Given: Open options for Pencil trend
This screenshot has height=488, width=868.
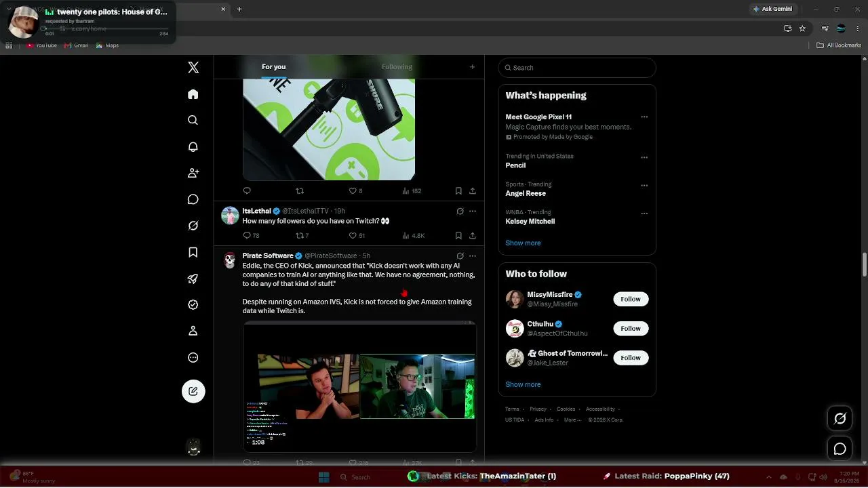Looking at the screenshot, I should tap(644, 157).
